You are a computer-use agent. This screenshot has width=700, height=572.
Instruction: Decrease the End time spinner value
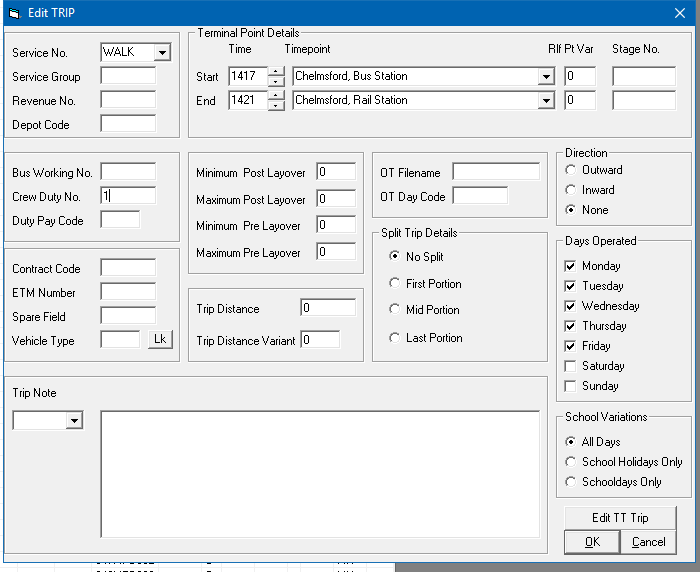point(276,105)
